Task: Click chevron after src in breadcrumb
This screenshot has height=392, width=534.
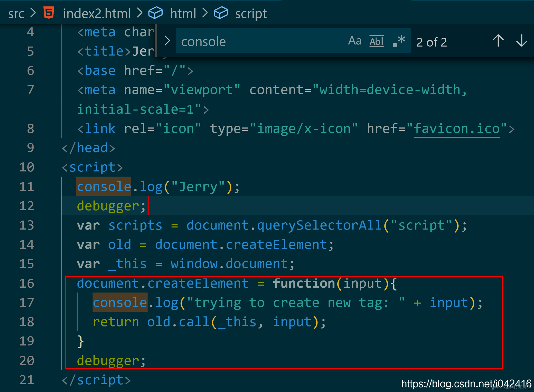Action: (x=33, y=13)
